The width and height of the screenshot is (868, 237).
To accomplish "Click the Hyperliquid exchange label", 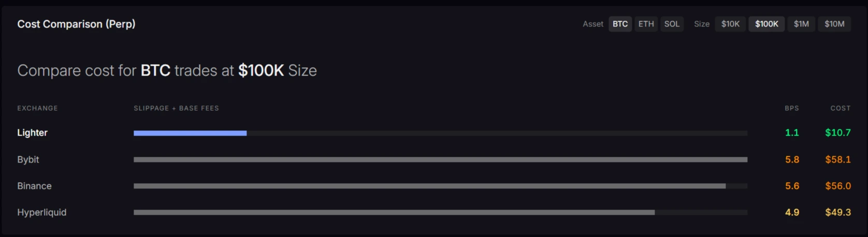I will (x=41, y=212).
